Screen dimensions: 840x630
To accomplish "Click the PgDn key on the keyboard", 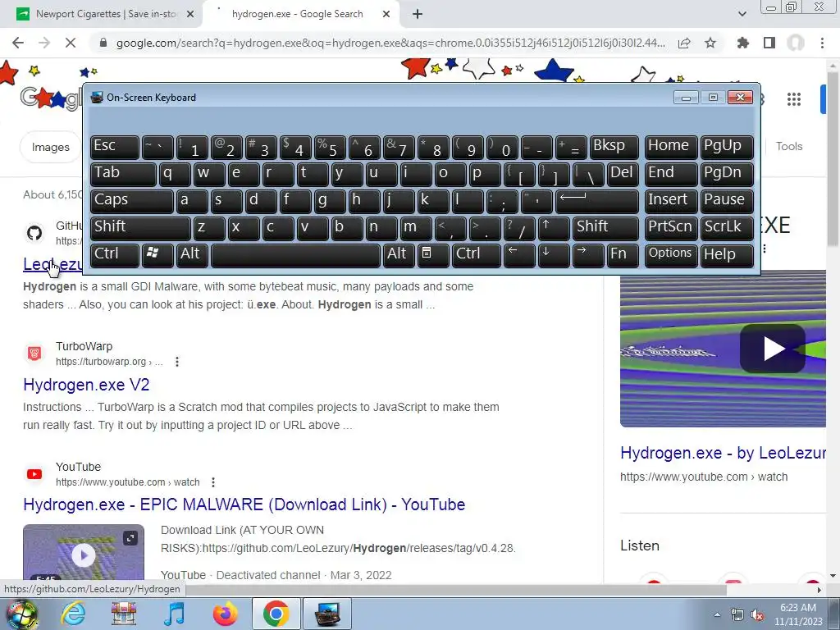I will point(727,174).
